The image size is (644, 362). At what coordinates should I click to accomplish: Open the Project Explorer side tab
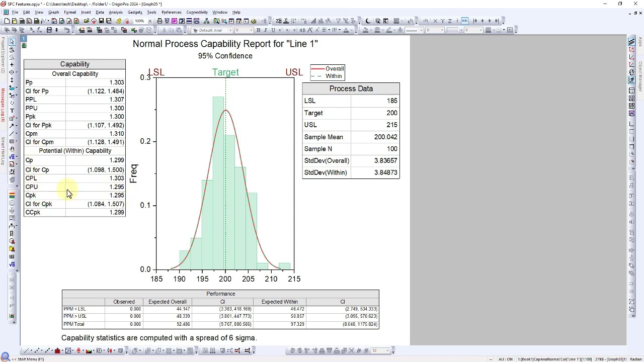click(x=3, y=55)
